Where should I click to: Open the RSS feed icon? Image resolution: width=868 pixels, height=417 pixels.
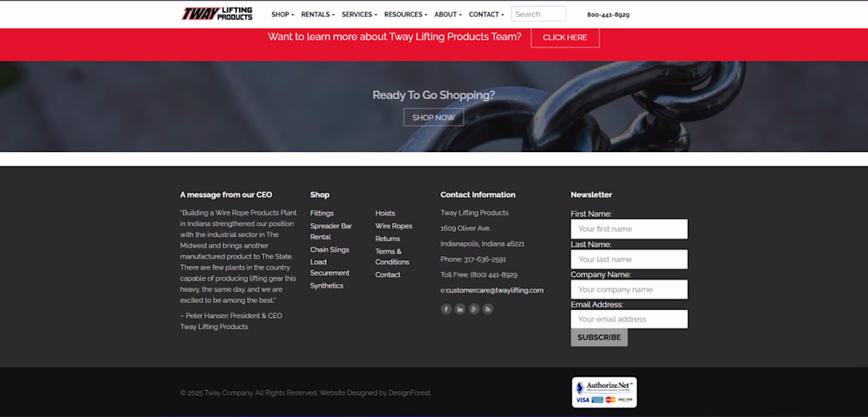(488, 309)
